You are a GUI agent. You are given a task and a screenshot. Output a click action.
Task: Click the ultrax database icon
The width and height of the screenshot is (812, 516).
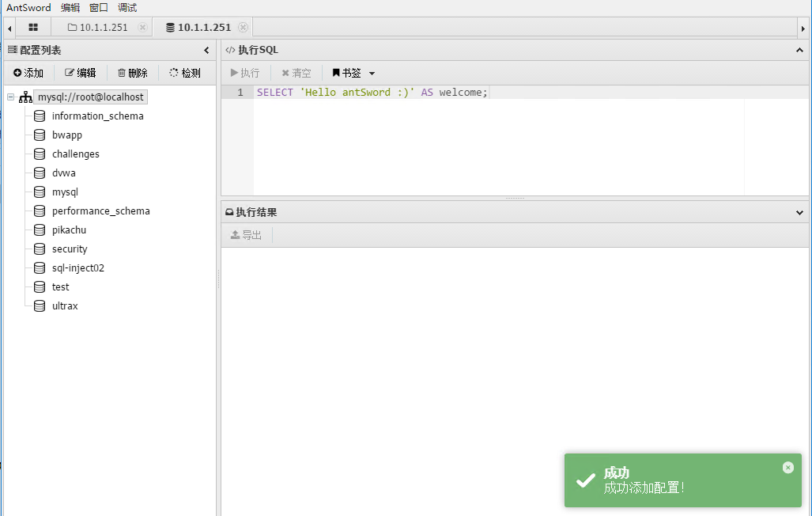tap(40, 306)
